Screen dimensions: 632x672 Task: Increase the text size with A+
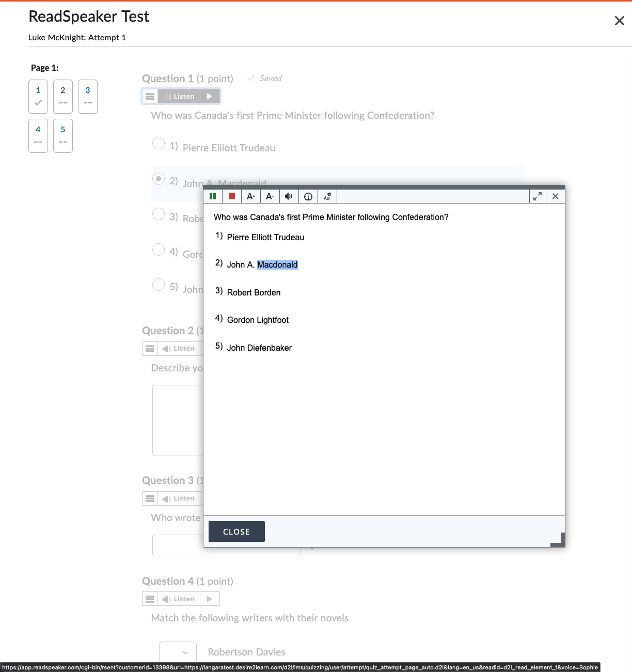[251, 196]
